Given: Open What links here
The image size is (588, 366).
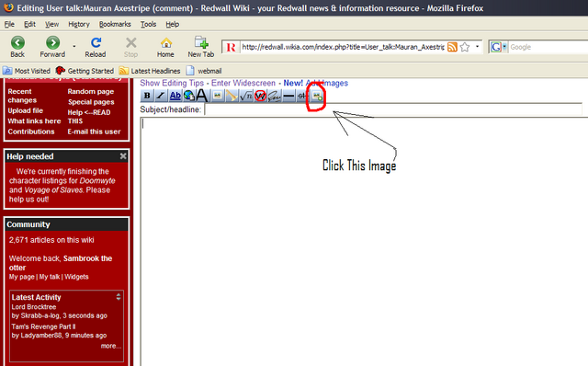Looking at the screenshot, I should [34, 121].
